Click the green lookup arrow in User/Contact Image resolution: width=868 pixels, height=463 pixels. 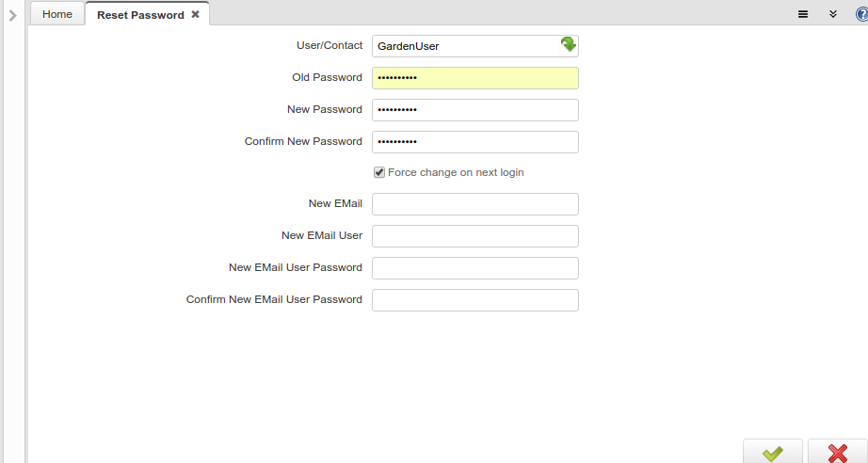click(568, 45)
